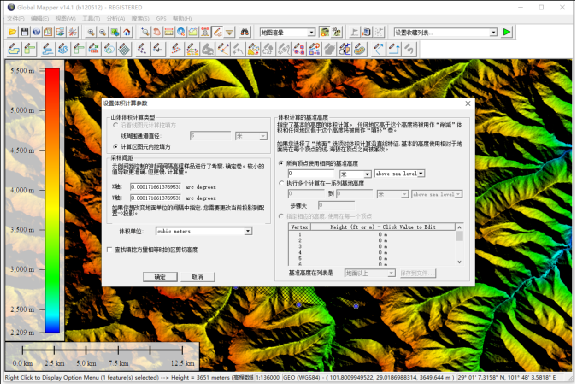Select 计算区图元内挖填方 radio option

coord(116,147)
